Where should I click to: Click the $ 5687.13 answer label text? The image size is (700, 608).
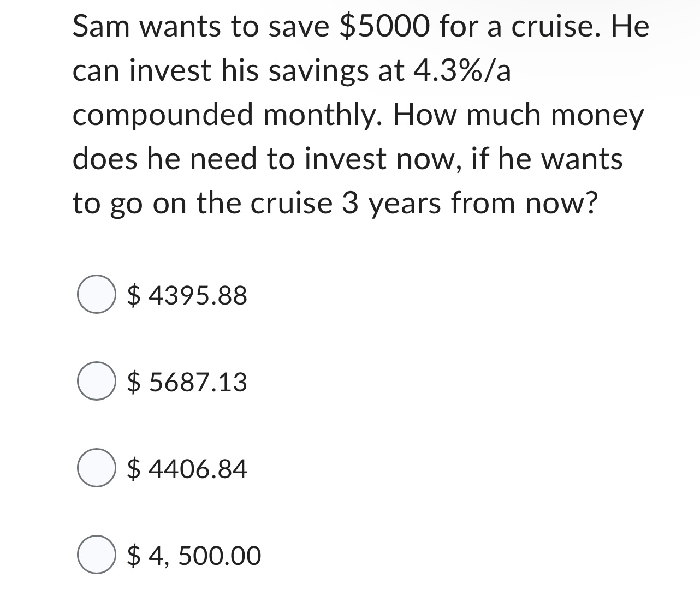(x=187, y=383)
